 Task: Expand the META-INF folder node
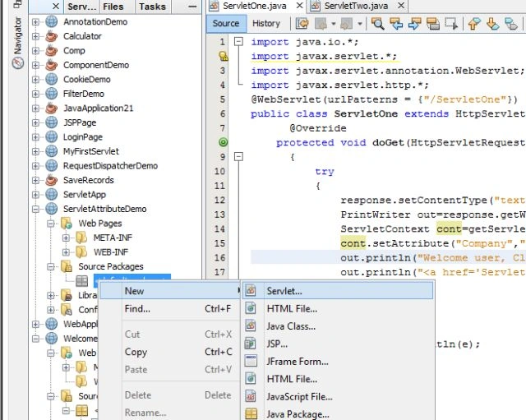pyautogui.click(x=66, y=238)
